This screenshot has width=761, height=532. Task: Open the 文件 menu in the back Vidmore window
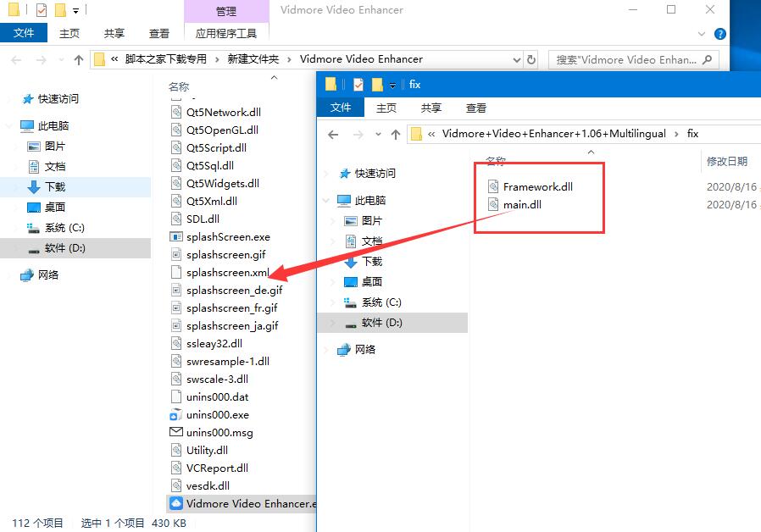pyautogui.click(x=24, y=33)
